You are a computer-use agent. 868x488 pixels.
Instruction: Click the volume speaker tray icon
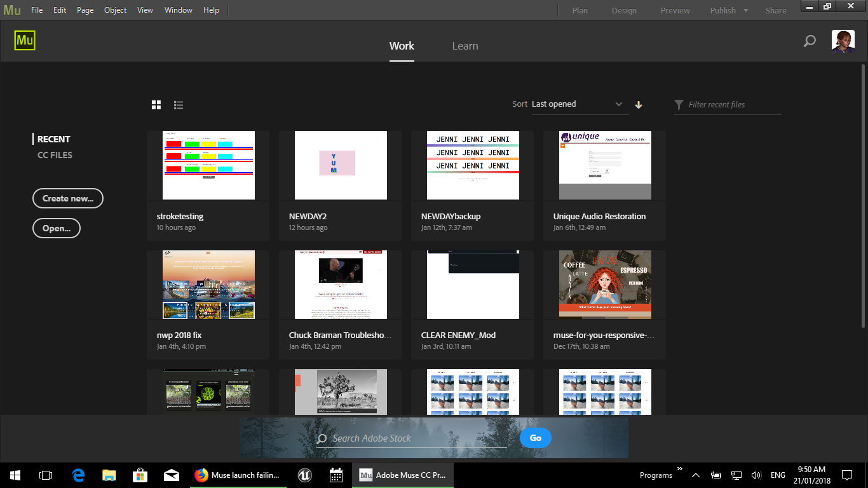tap(756, 475)
